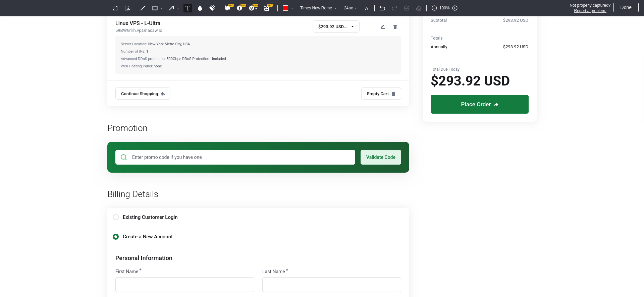644x297 pixels.
Task: Click the Promotion heading
Action: [127, 128]
